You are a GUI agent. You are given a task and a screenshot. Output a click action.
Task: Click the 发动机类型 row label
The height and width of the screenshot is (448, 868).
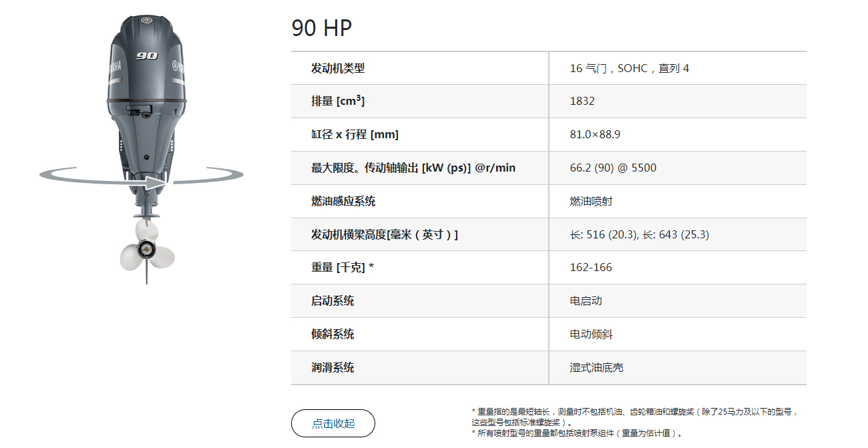[x=338, y=68]
